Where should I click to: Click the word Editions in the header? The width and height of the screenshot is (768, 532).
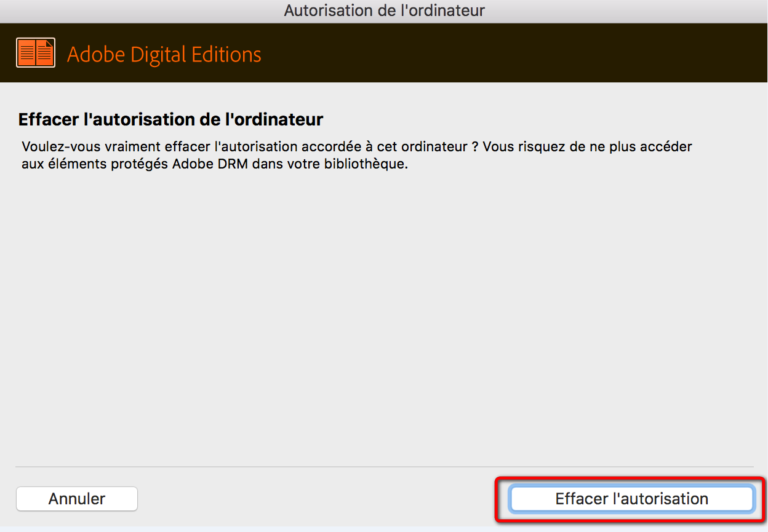pyautogui.click(x=226, y=55)
